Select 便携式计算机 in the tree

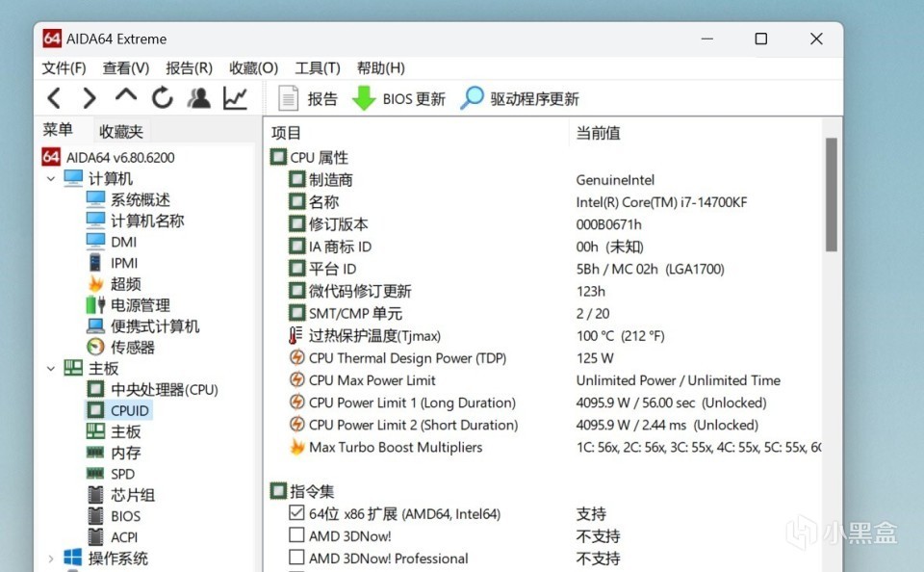click(143, 326)
